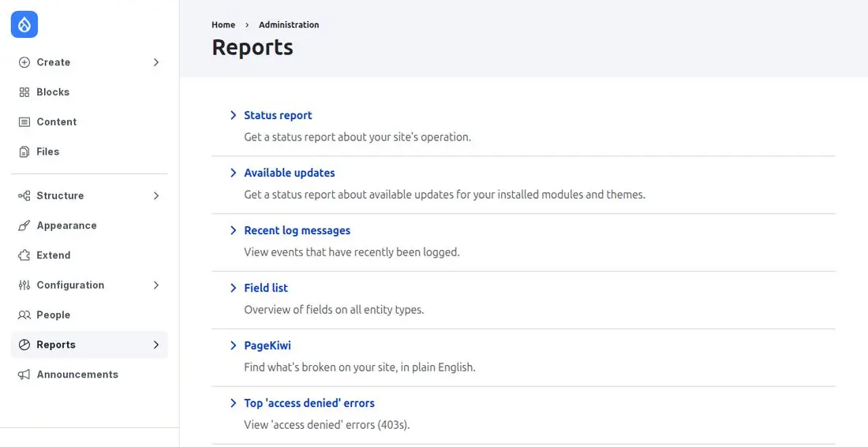
Task: Select the Reports menu item
Action: point(89,345)
